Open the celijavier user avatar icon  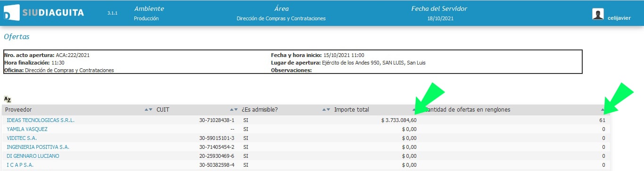coord(598,14)
